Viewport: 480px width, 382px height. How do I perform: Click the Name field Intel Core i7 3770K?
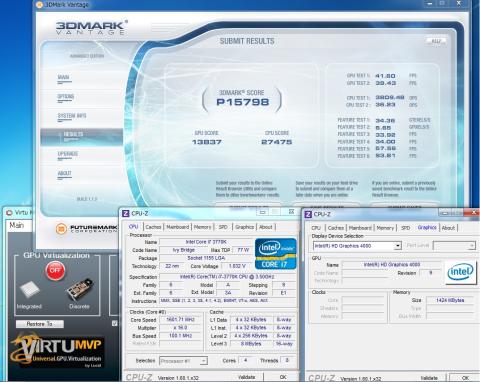206,242
